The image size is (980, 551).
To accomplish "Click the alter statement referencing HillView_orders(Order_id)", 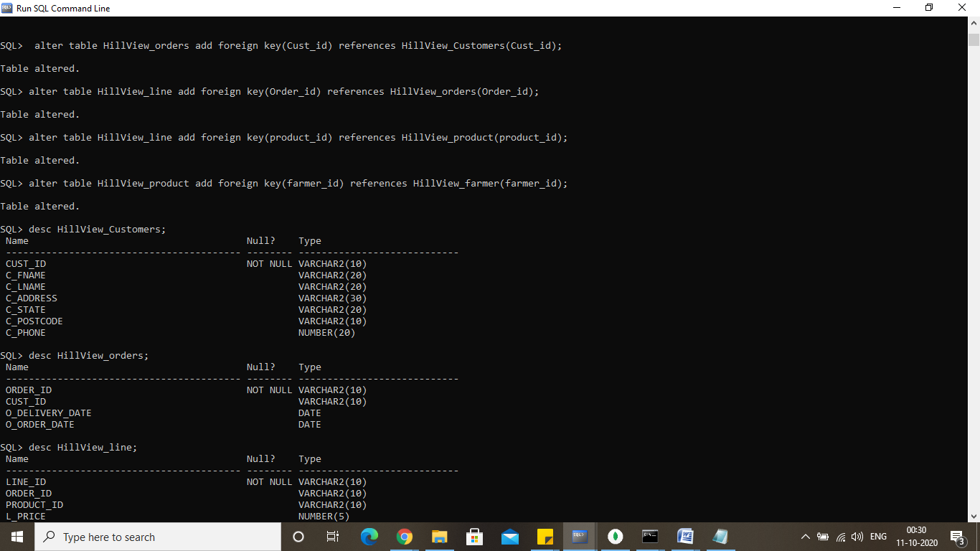I will pos(284,92).
